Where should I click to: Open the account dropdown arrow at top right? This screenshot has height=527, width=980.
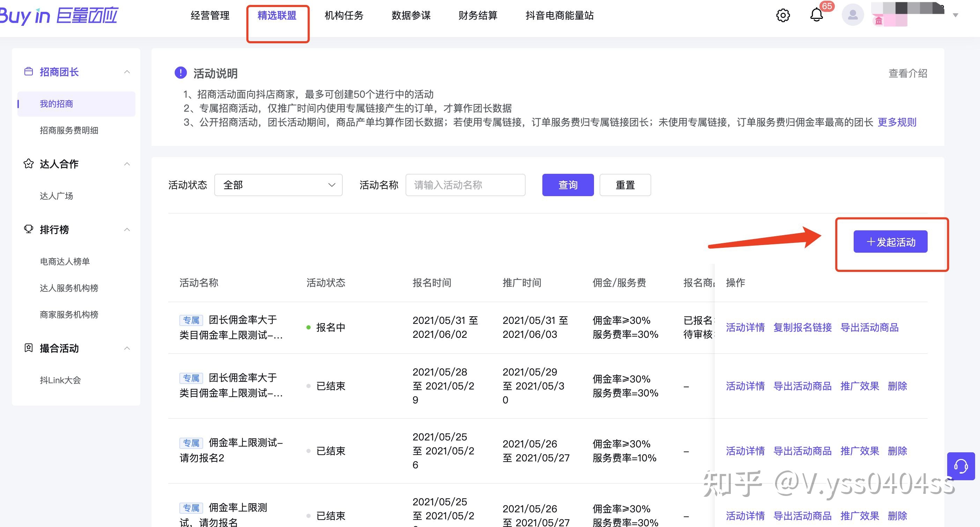955,15
